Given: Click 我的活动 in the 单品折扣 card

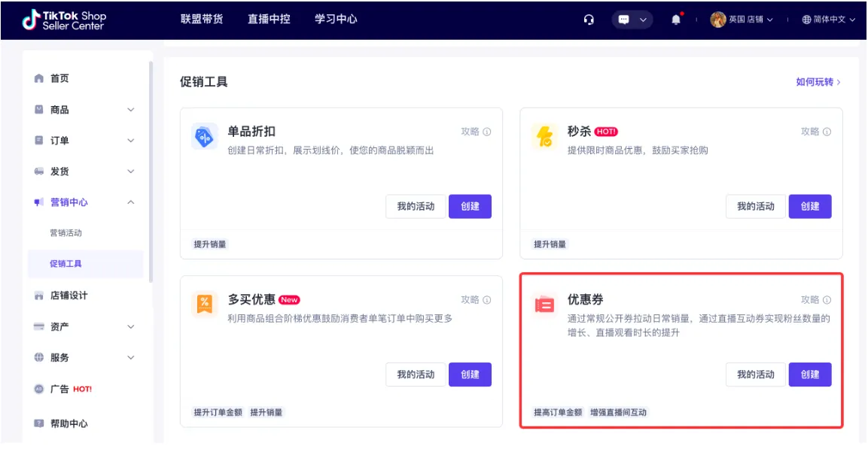Looking at the screenshot, I should [x=416, y=206].
